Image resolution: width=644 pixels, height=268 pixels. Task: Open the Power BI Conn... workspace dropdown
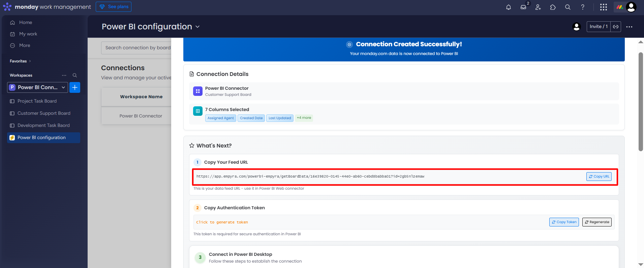[x=38, y=87]
